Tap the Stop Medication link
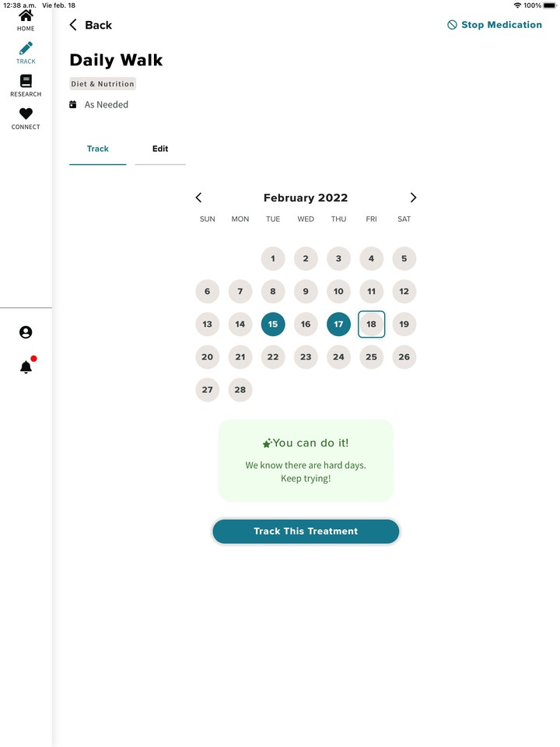 point(495,25)
